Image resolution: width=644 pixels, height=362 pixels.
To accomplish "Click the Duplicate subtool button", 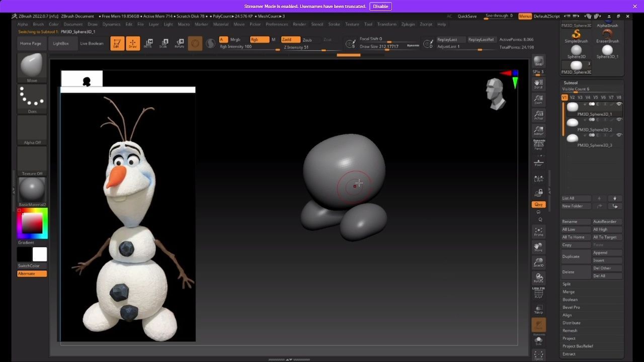I will [x=576, y=256].
